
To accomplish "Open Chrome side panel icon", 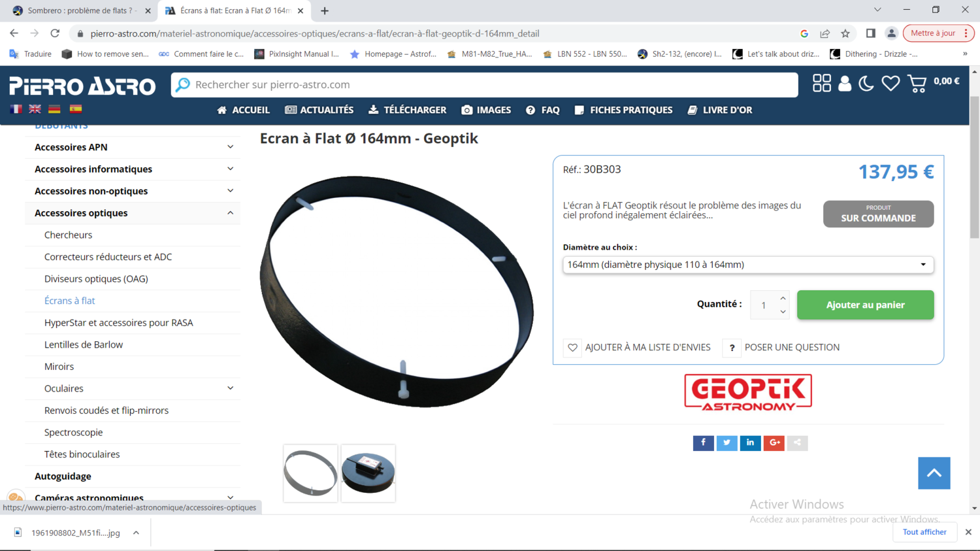I will (871, 33).
